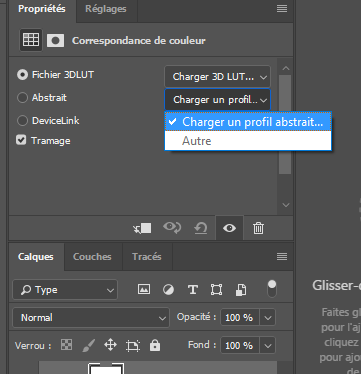This screenshot has height=374, width=361.
Task: Lock transparent pixels checkerboard icon
Action: pyautogui.click(x=66, y=345)
